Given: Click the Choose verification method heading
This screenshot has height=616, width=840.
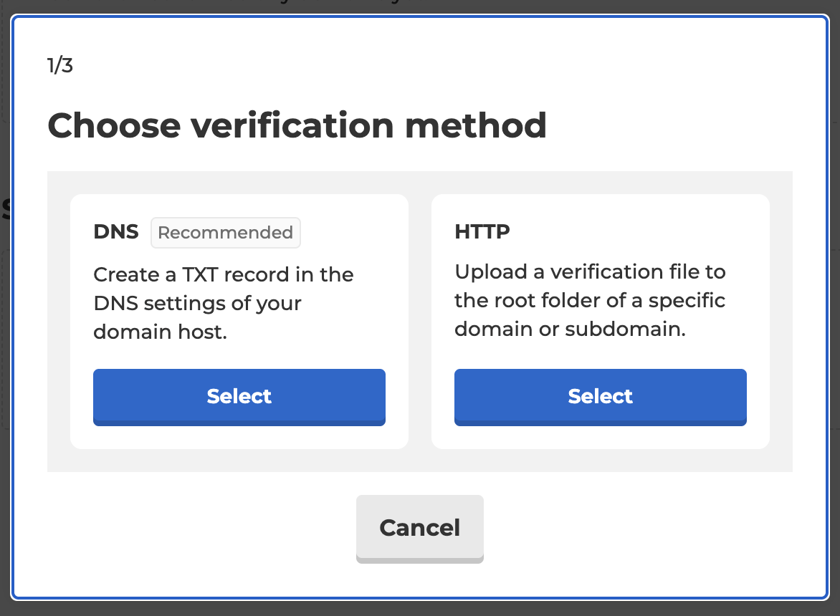Looking at the screenshot, I should [x=297, y=126].
